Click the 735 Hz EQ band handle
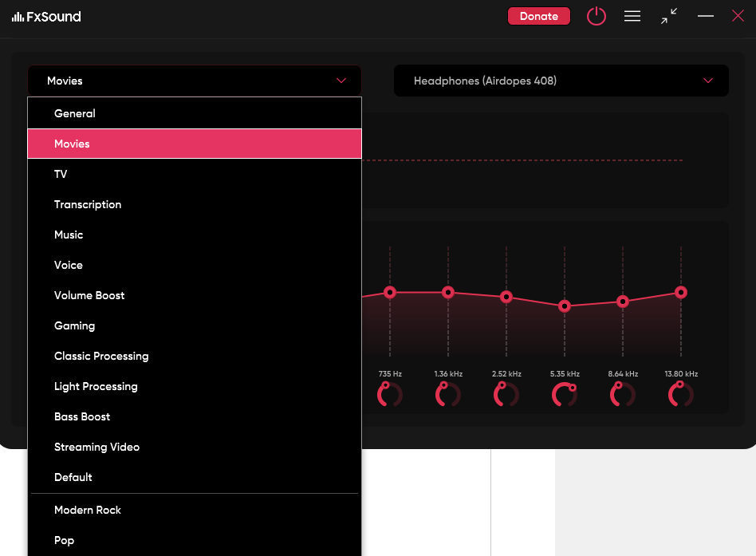The image size is (756, 556). (x=390, y=292)
